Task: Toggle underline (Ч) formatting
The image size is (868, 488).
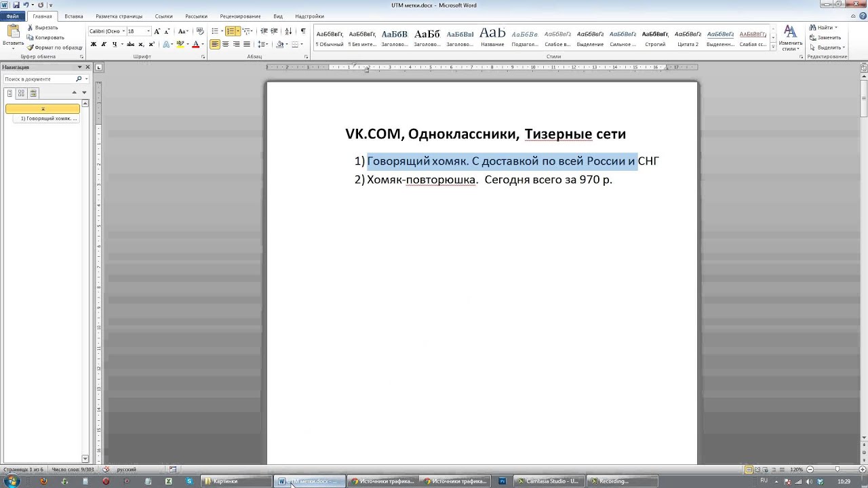Action: tap(114, 44)
